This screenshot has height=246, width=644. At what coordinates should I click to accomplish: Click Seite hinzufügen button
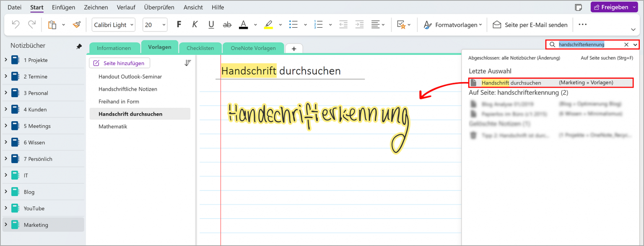point(119,63)
